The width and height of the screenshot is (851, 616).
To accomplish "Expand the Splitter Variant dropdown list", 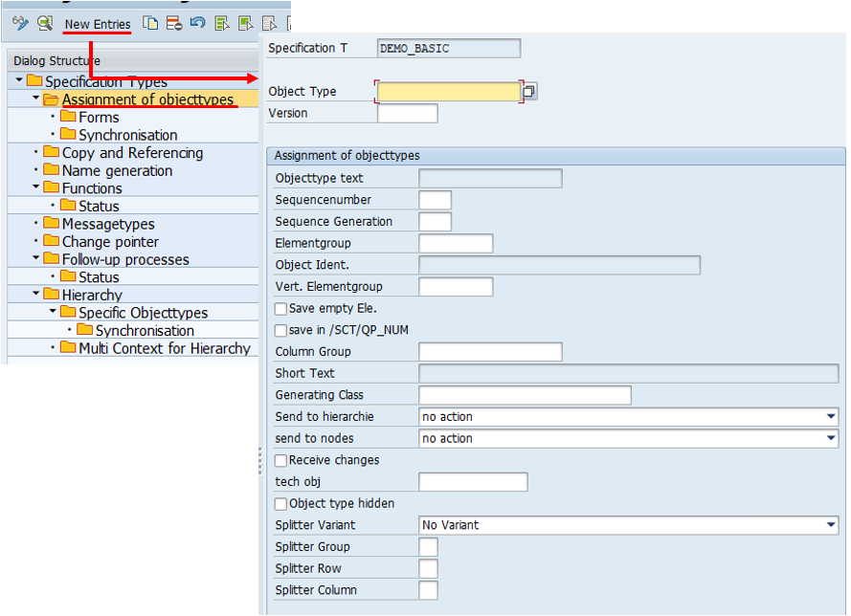I will [x=829, y=525].
